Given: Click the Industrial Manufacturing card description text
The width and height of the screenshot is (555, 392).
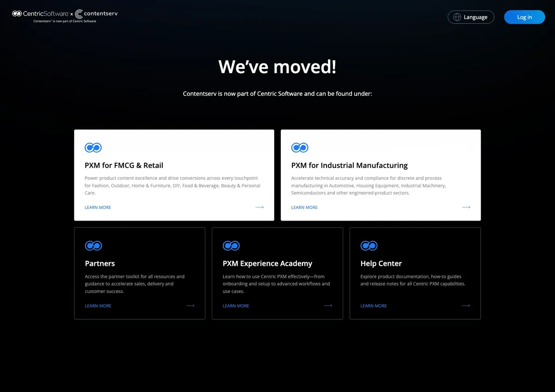Looking at the screenshot, I should coord(369,185).
